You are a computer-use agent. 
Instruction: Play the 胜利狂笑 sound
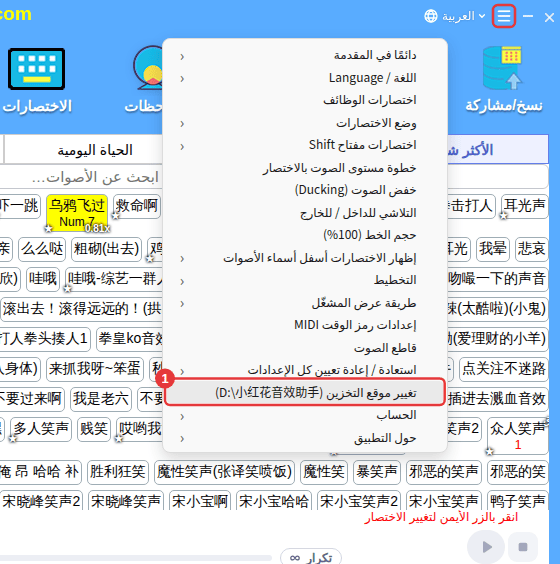[x=118, y=472]
